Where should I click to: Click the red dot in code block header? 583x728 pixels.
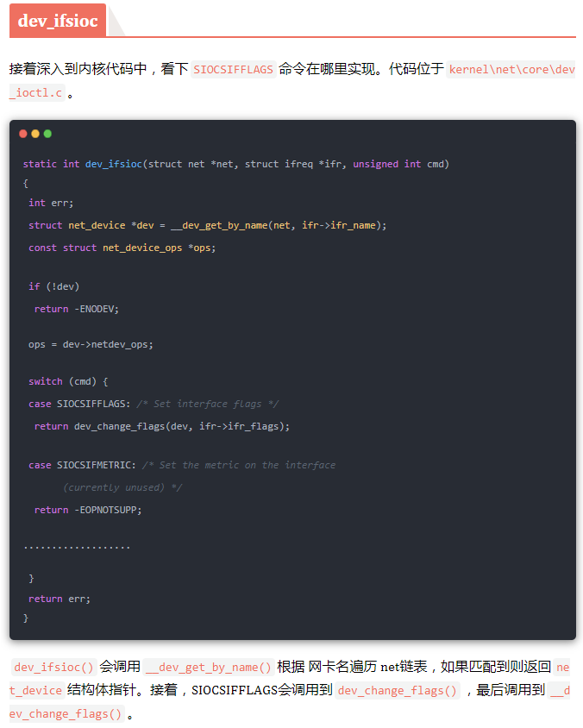point(22,135)
